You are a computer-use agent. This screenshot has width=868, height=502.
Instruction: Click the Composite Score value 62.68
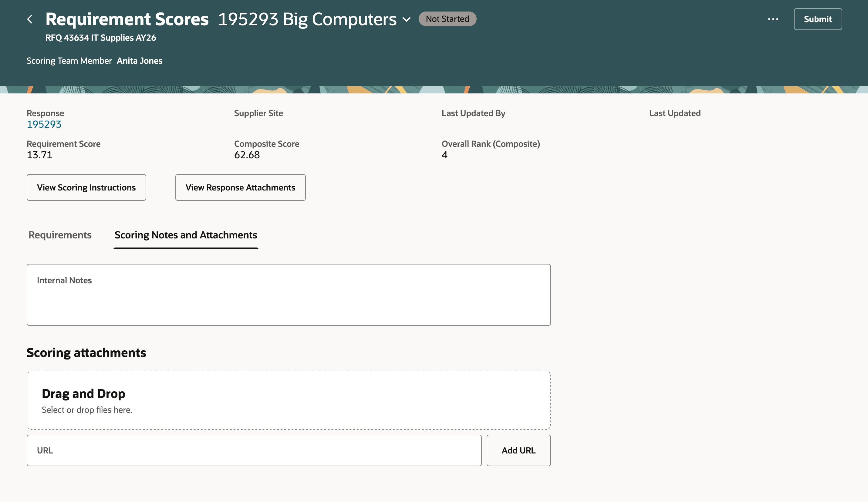pyautogui.click(x=247, y=155)
